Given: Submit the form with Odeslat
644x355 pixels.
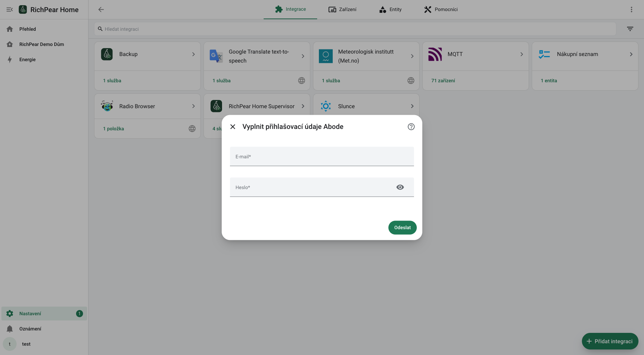Looking at the screenshot, I should [403, 227].
